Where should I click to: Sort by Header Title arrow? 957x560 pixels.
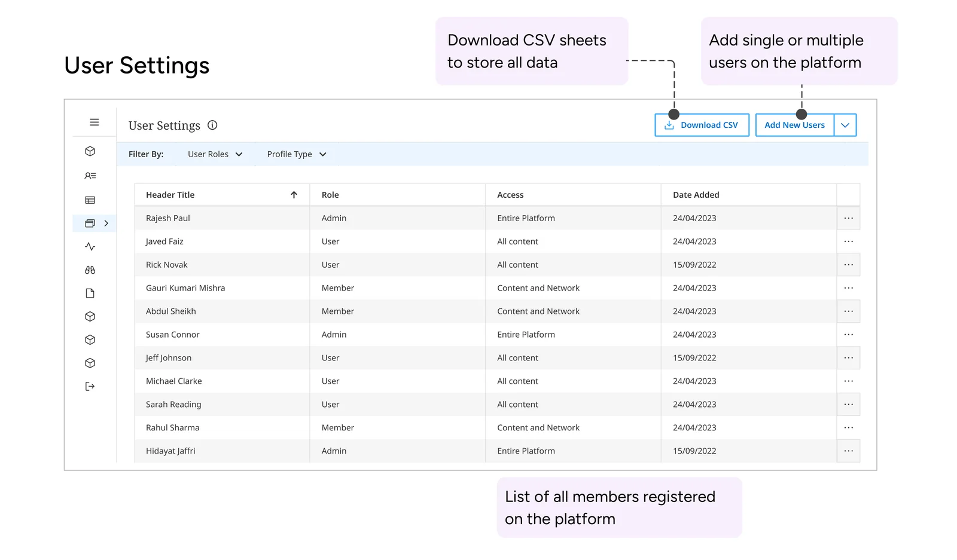tap(294, 195)
